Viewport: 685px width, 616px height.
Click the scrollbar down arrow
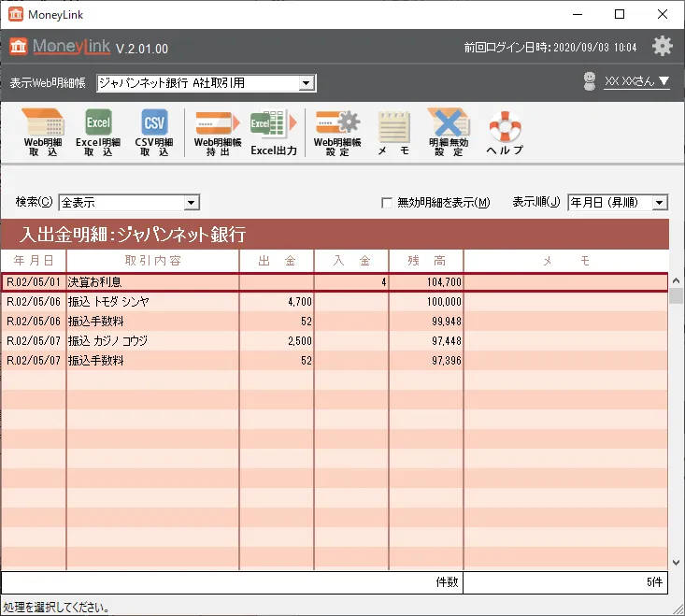click(677, 563)
